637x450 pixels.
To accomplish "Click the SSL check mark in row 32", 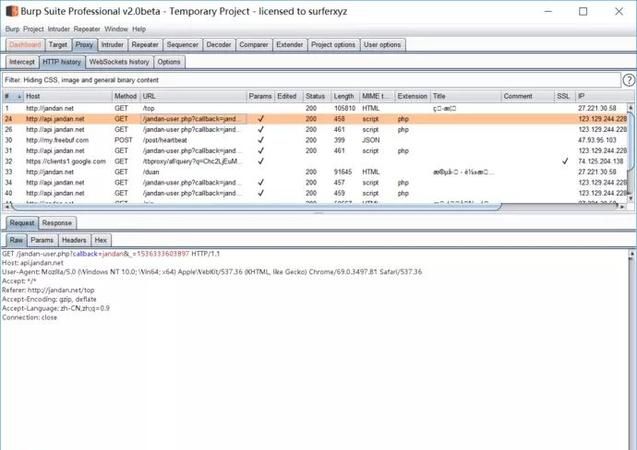I will [x=565, y=161].
